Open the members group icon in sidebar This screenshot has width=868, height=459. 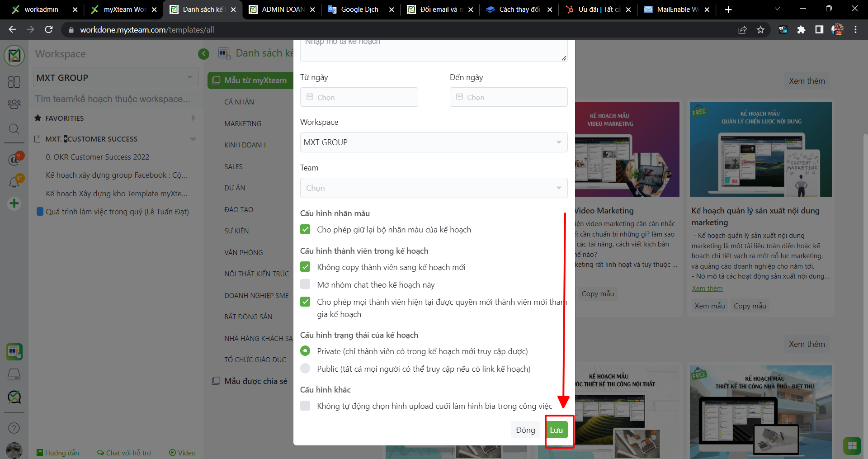(14, 104)
